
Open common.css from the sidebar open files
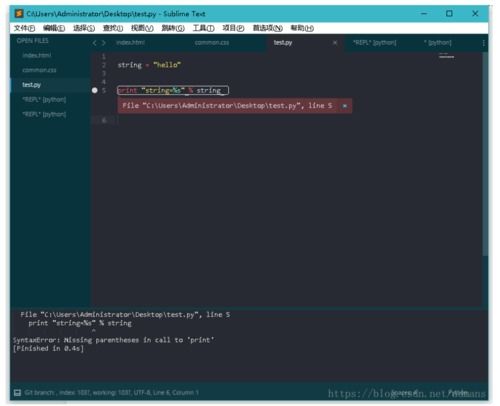39,70
